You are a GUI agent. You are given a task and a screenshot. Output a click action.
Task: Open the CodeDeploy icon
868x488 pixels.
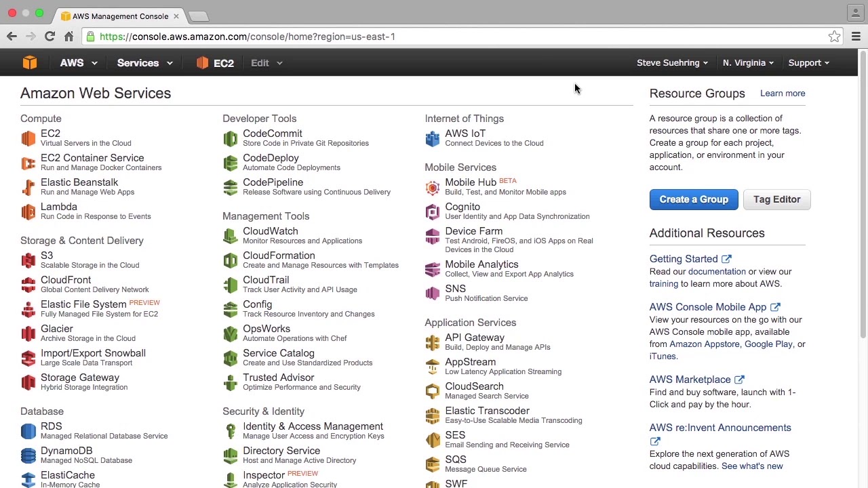[231, 163]
